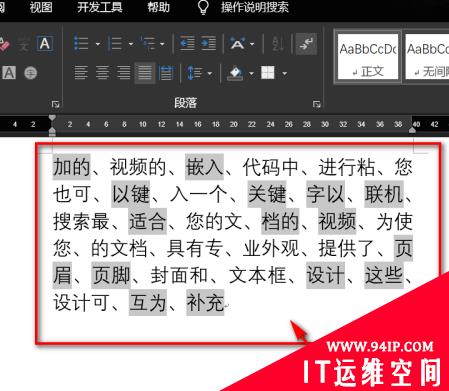
Task: Center the paragraph text
Action: click(102, 72)
